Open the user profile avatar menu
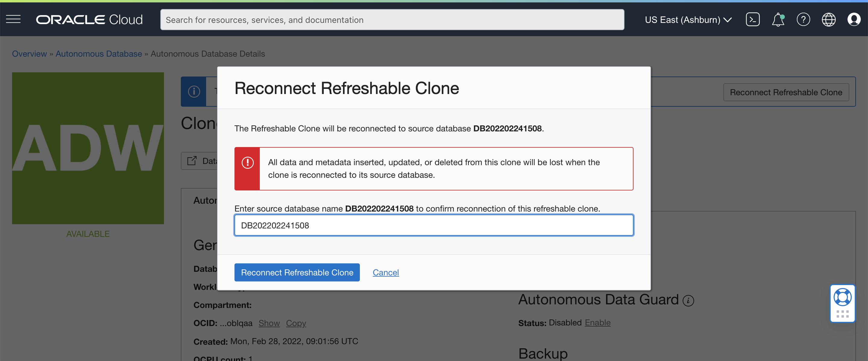 [854, 20]
